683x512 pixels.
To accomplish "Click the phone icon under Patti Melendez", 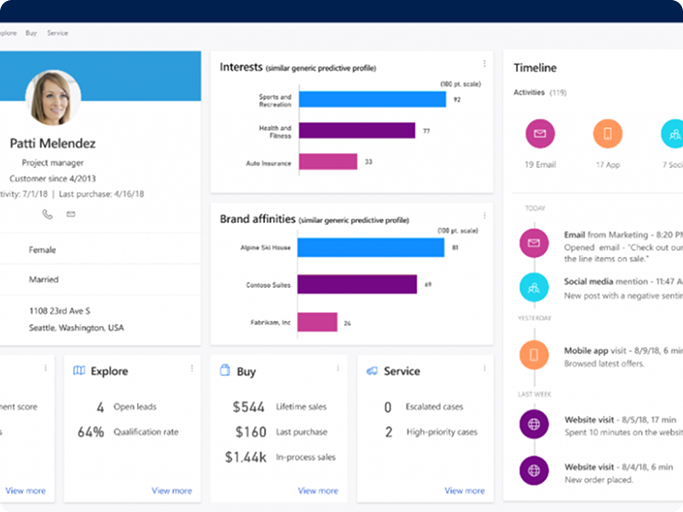I will (x=47, y=214).
